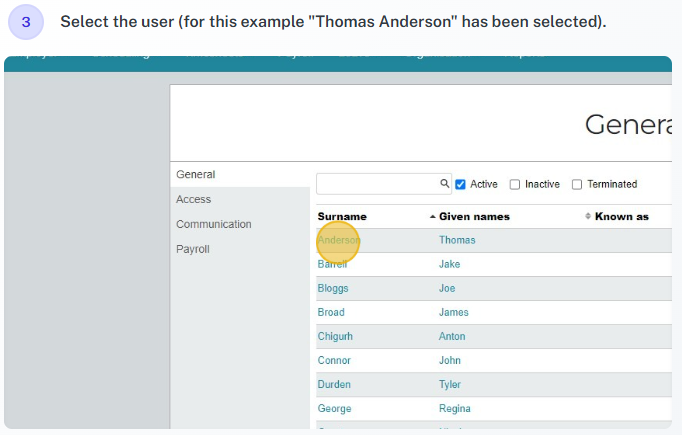Open the Bloggs surname link

tap(333, 288)
